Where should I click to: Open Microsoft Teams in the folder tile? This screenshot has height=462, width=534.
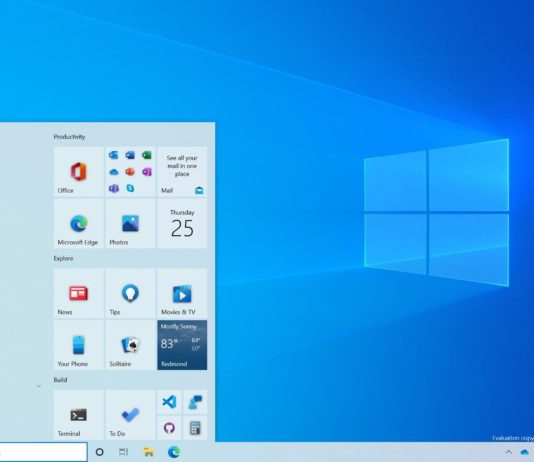click(113, 188)
